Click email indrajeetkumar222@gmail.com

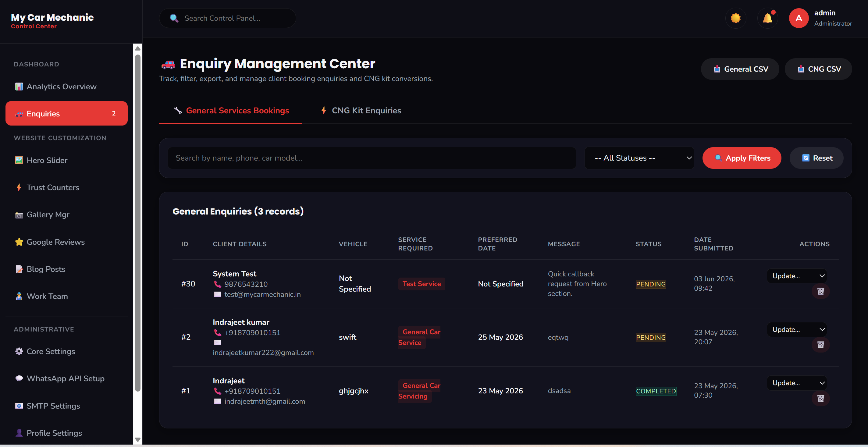coord(263,353)
